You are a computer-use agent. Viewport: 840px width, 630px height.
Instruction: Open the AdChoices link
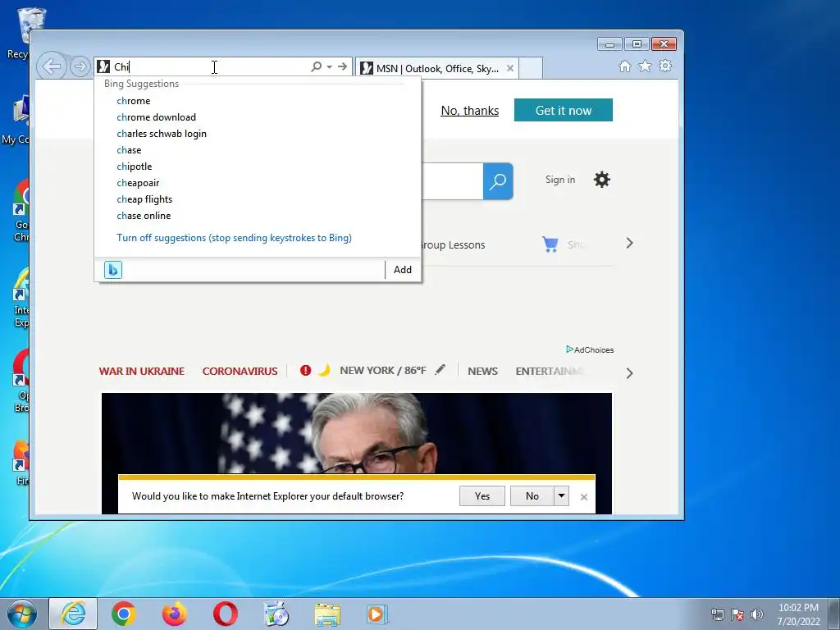click(590, 349)
